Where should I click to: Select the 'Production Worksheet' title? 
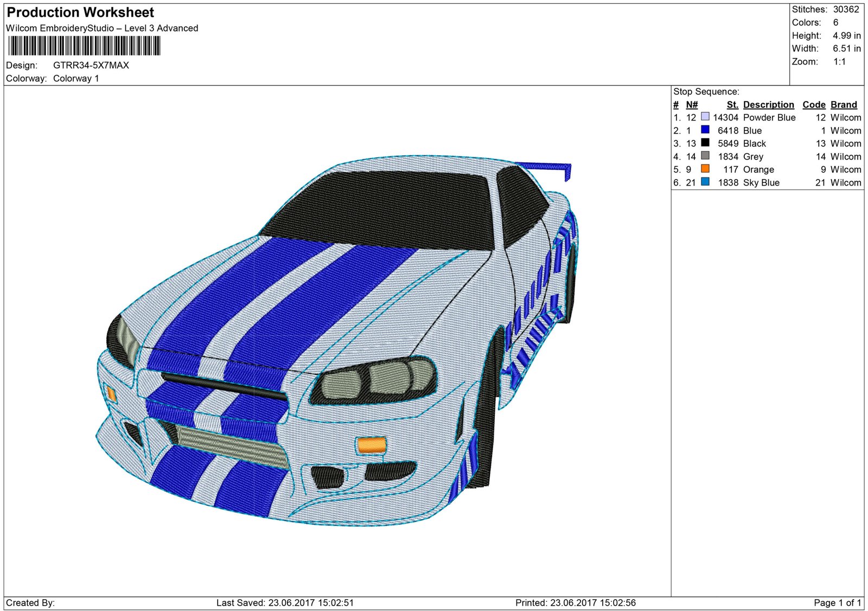click(80, 12)
